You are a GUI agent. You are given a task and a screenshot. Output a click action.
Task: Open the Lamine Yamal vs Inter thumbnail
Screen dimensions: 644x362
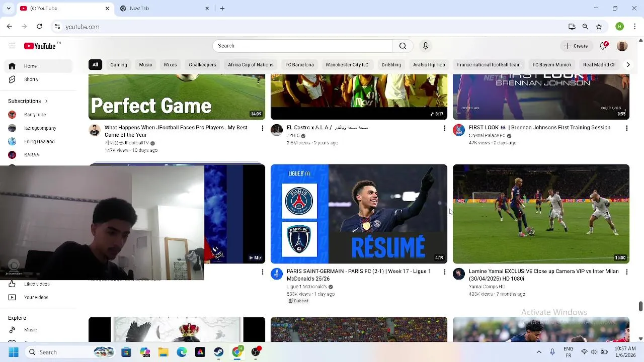tap(541, 214)
